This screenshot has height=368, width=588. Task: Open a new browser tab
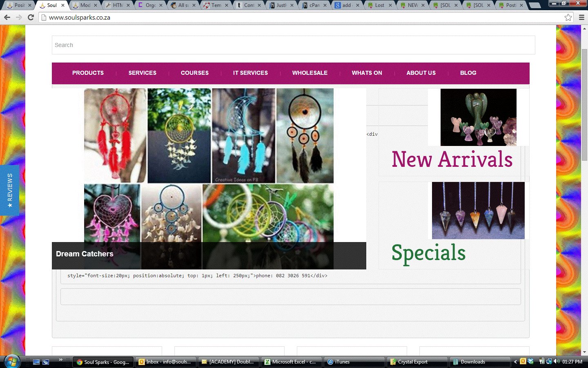point(534,5)
